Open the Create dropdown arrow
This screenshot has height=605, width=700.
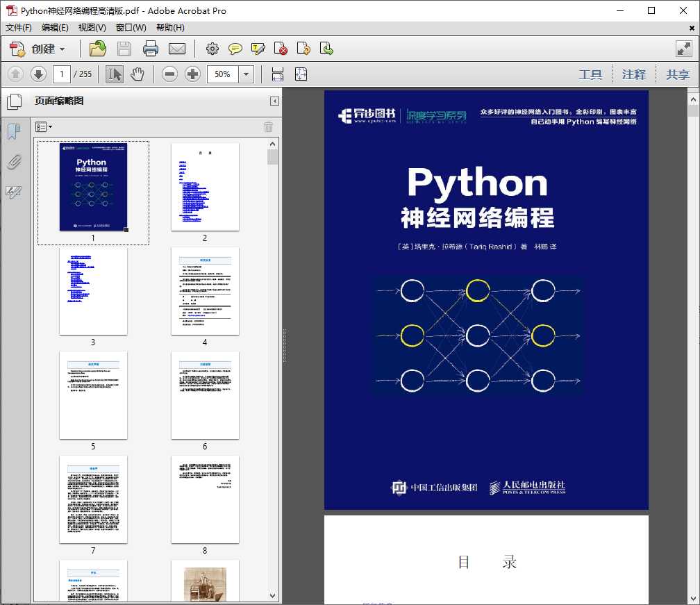[62, 49]
